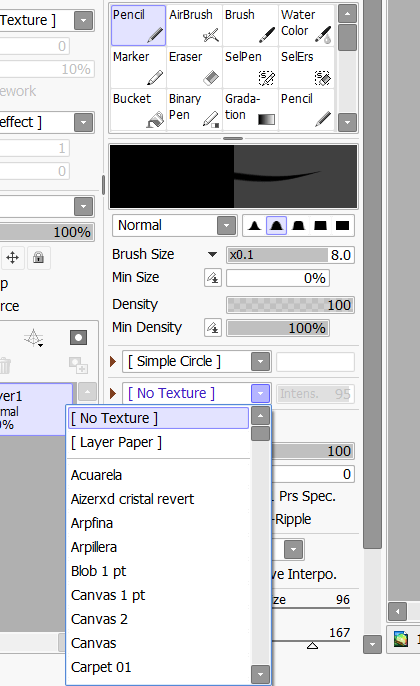Expand the brush shape settings triangle

click(113, 362)
